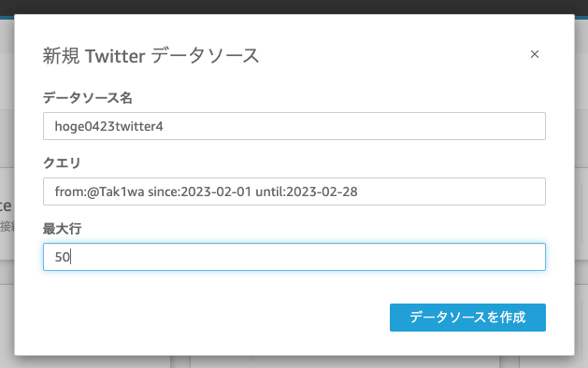Click empty end of クエリ field
Viewport: 588px width, 368px height.
pyautogui.click(x=450, y=191)
